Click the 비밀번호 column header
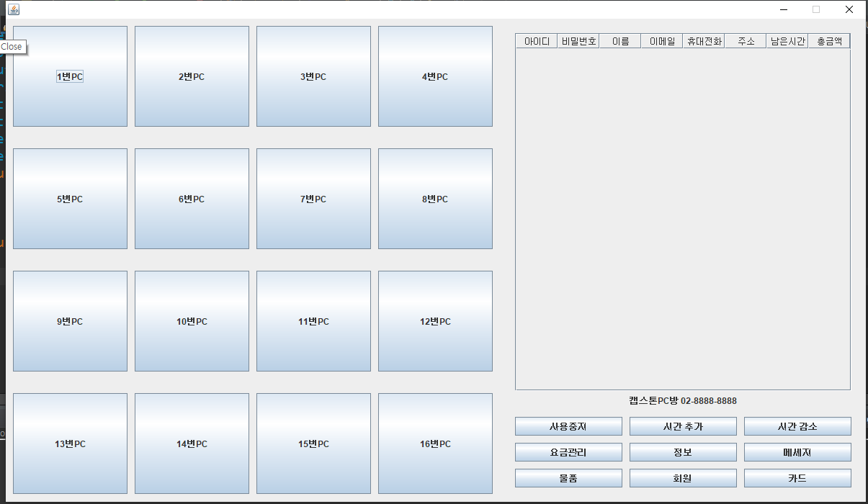 pyautogui.click(x=578, y=42)
